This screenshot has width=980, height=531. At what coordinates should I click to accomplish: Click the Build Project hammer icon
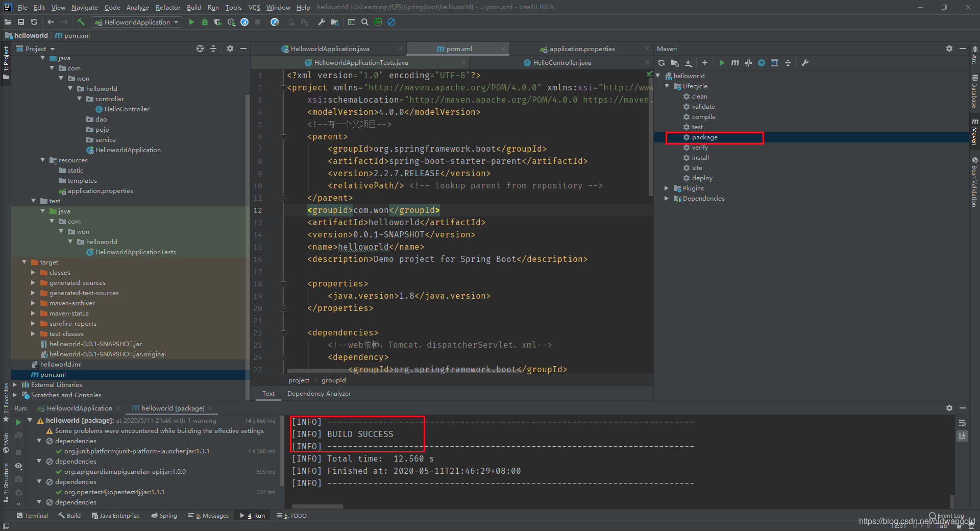click(81, 22)
